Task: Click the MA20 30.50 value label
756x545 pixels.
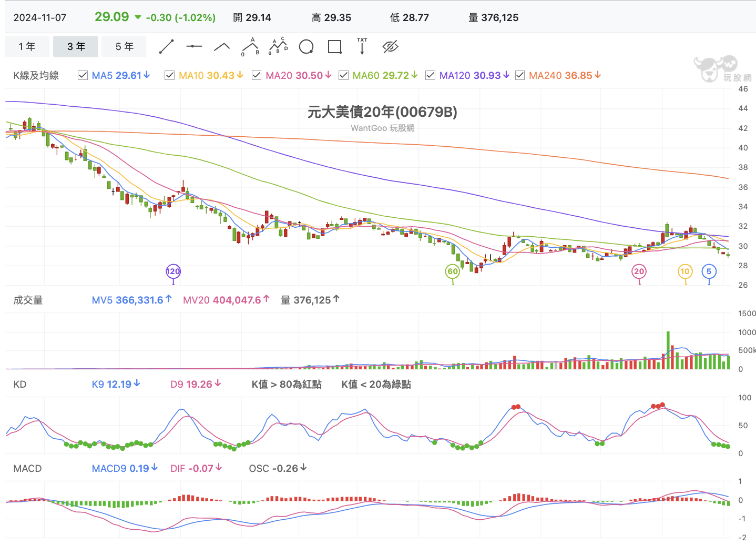Action: click(299, 75)
